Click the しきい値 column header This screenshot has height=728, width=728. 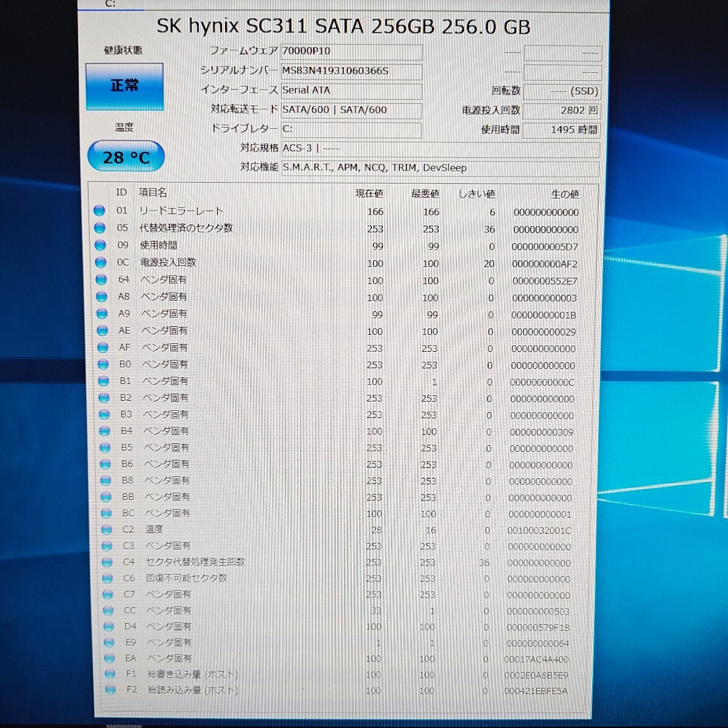477,194
